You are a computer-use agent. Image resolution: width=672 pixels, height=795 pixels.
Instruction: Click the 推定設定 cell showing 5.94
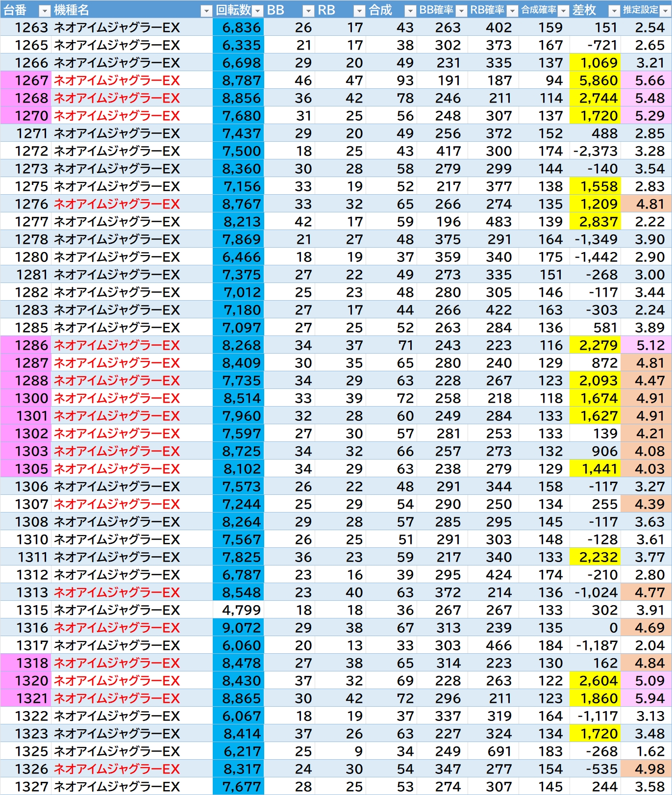click(647, 698)
